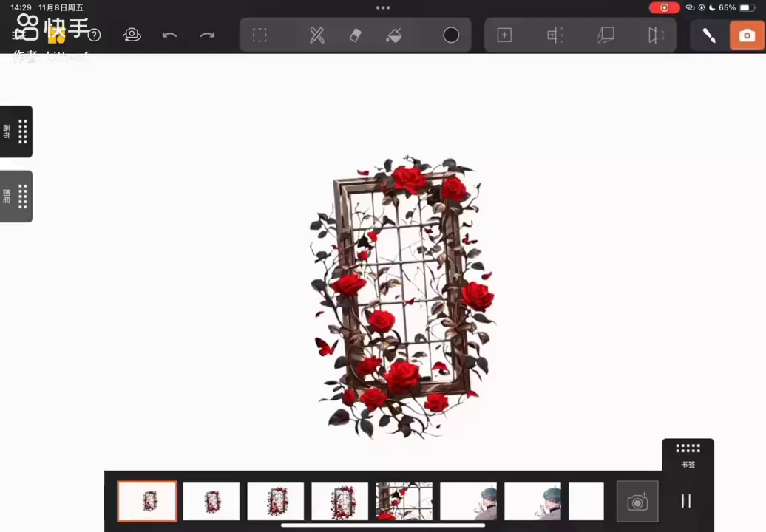Open the black color swatch picker
Screen dimensions: 766x532
(x=451, y=35)
